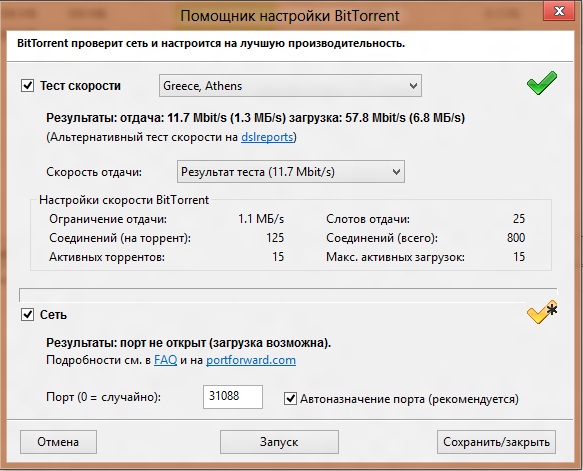Click the arrow of the Результат теста combo box
The height and width of the screenshot is (471, 583).
point(396,172)
